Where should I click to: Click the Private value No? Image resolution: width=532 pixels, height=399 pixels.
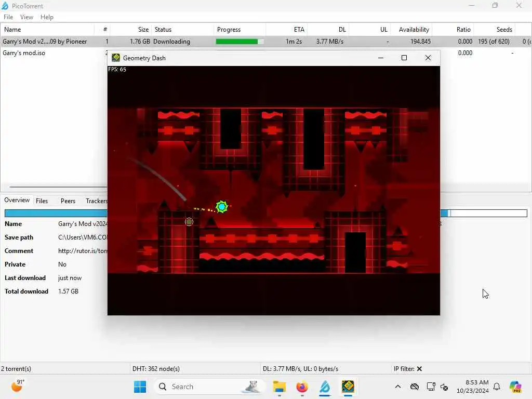(62, 264)
